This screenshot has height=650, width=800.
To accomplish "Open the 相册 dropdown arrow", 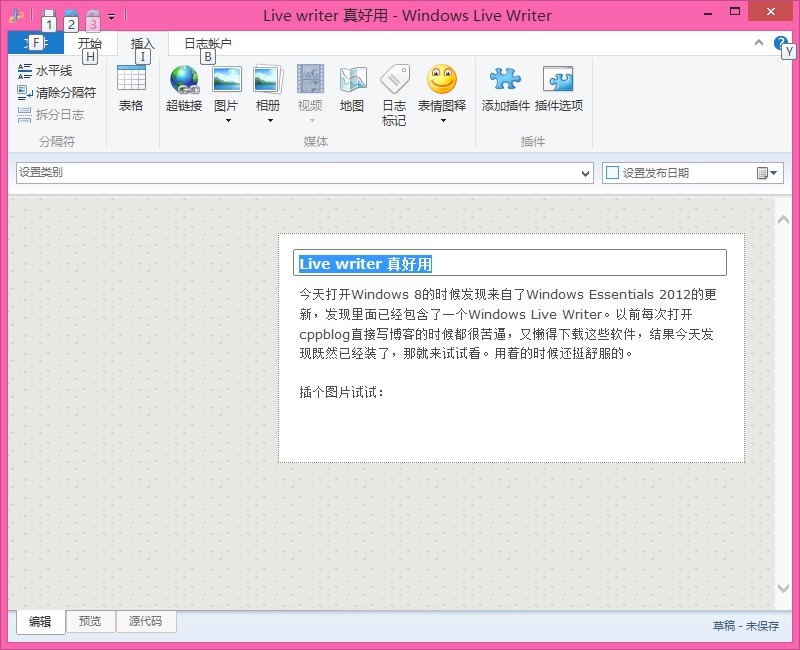I will tap(270, 120).
